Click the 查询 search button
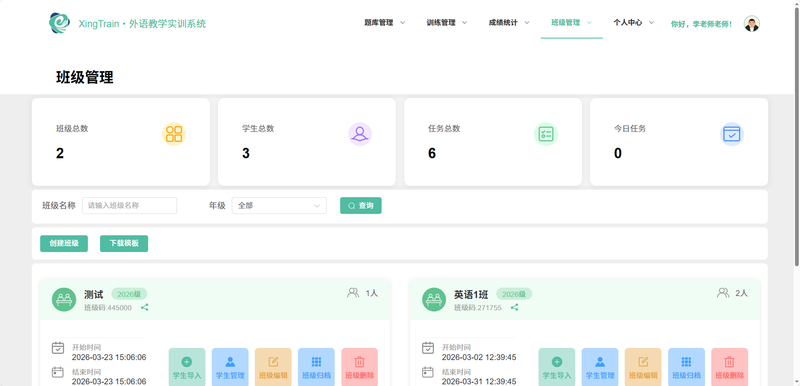The height and width of the screenshot is (386, 800). point(361,205)
